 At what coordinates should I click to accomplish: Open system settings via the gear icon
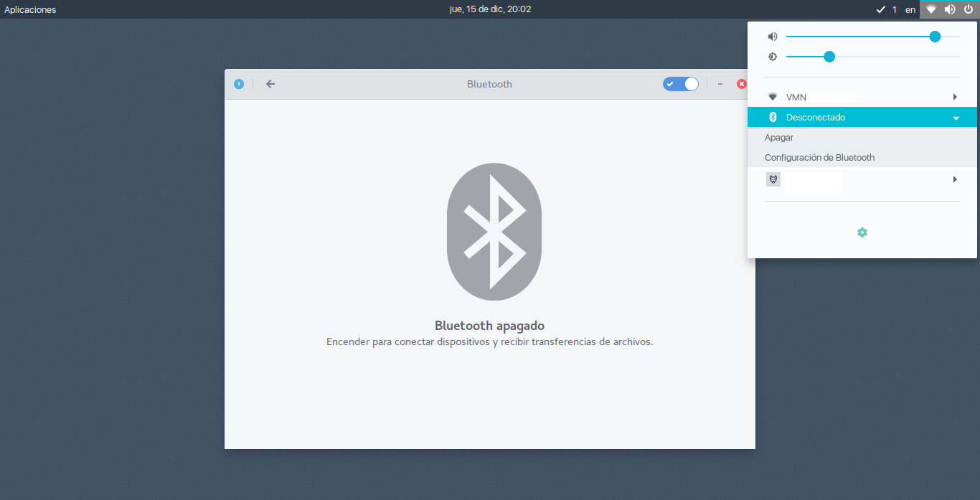coord(862,232)
